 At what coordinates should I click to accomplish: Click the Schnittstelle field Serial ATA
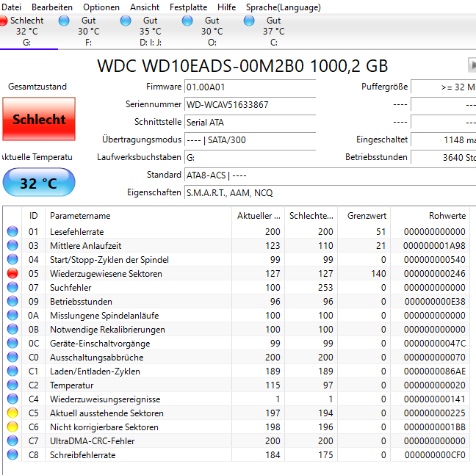250,123
